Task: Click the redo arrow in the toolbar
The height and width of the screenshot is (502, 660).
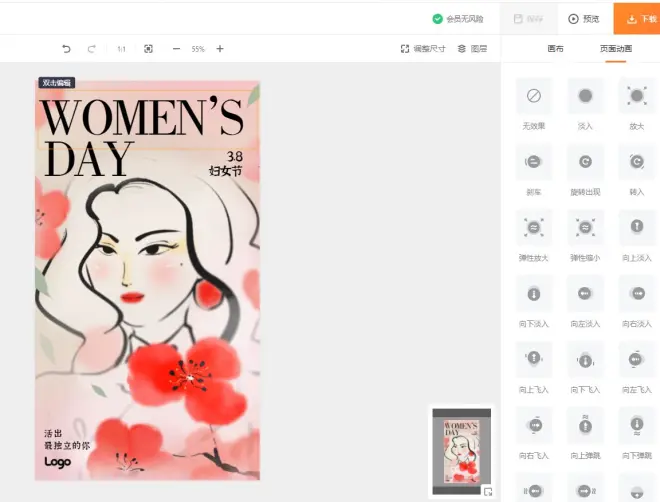Action: tap(92, 49)
